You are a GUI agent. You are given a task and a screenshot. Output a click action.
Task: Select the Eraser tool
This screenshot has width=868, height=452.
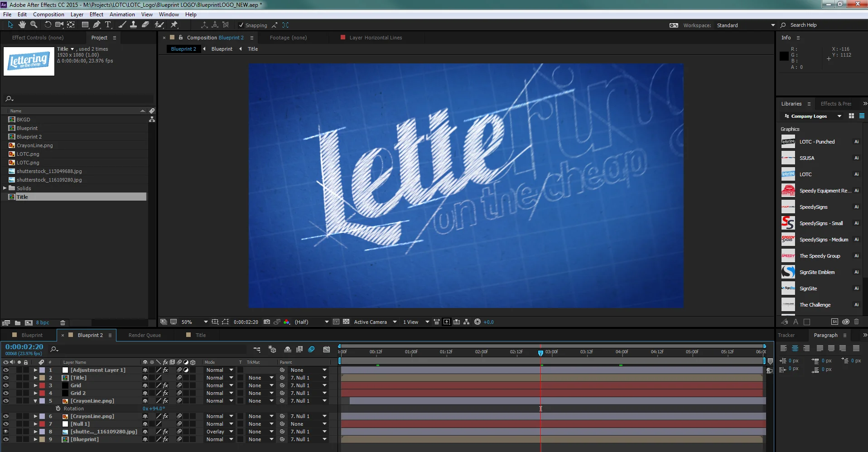coord(145,25)
